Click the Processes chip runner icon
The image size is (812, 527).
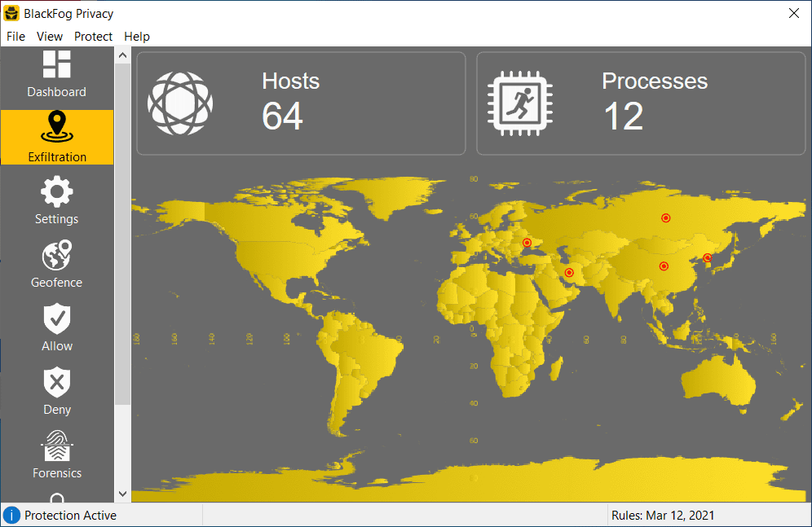(x=520, y=103)
